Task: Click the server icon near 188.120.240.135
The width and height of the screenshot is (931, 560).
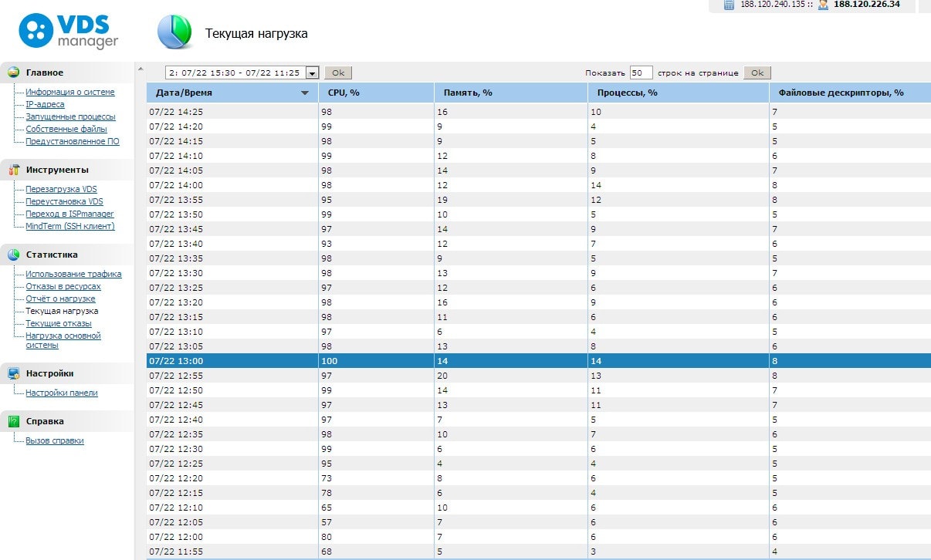Action: (x=729, y=5)
